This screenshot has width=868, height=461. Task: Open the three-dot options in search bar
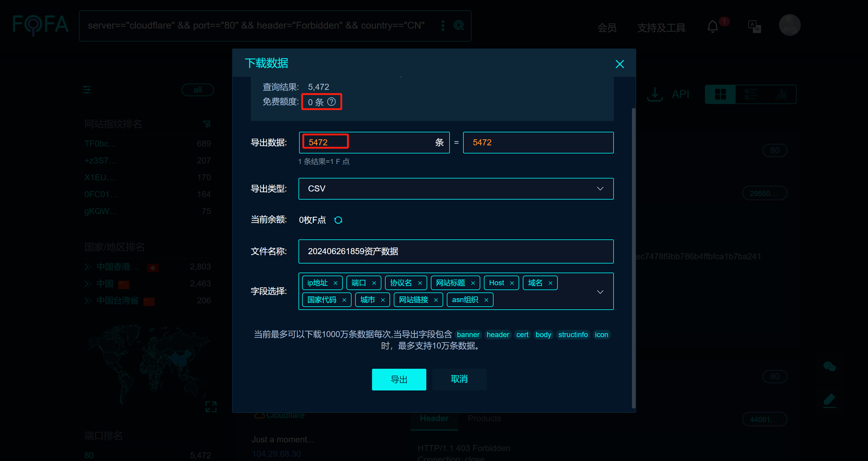click(x=443, y=25)
